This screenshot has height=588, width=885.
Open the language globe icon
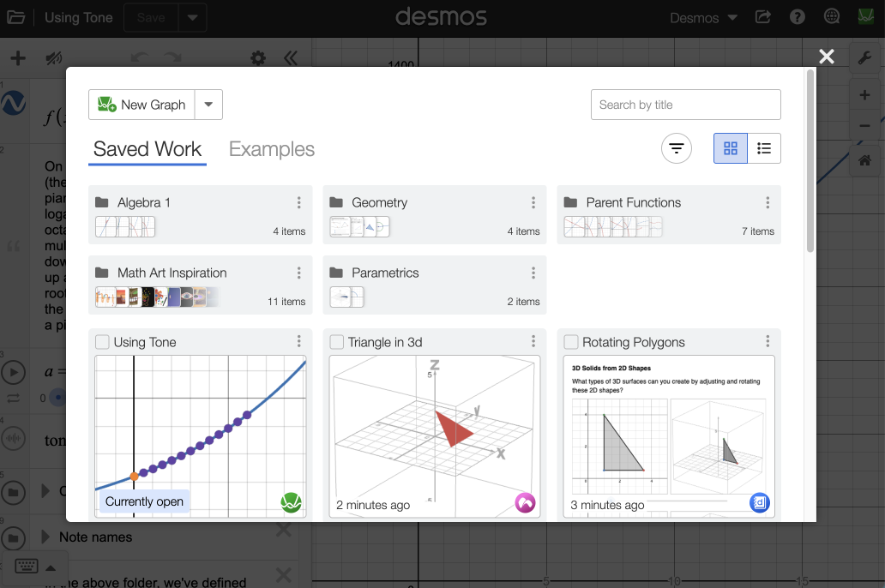(x=831, y=17)
